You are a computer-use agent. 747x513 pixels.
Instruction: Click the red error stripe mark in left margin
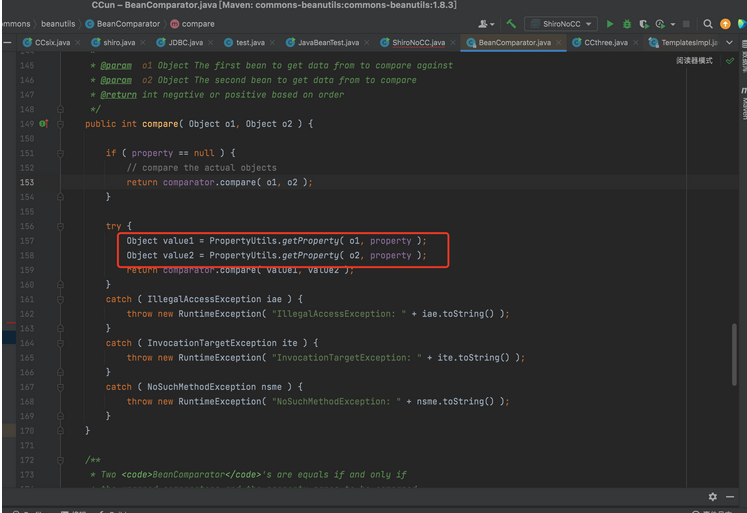[x=10, y=323]
